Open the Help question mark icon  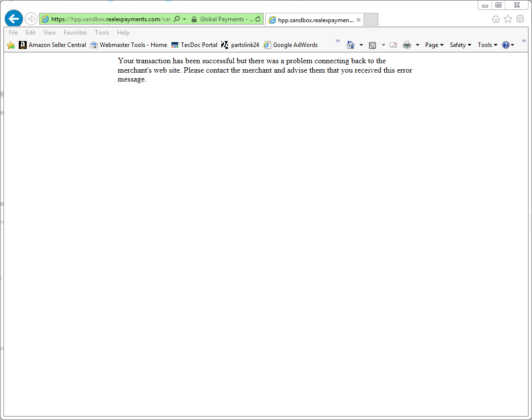pos(506,45)
